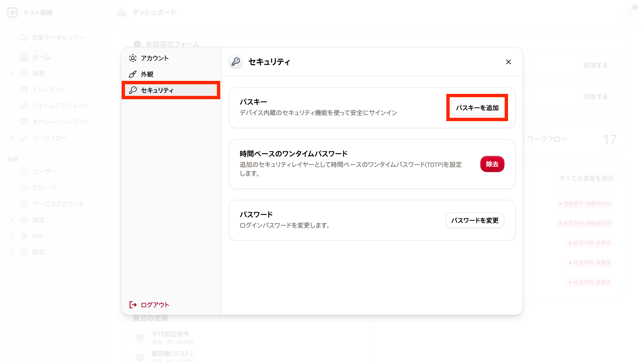Click the home icon beside ホーム in sidebar

tap(24, 57)
